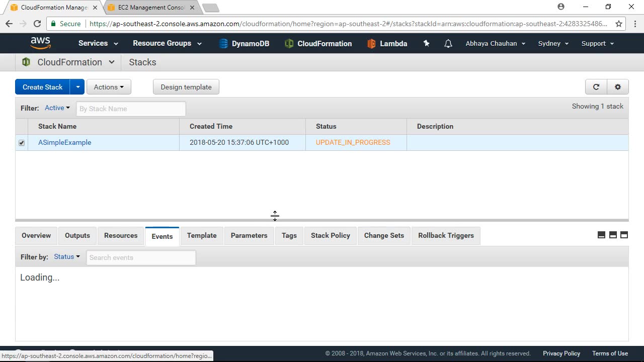Click the refresh stacks icon button
Viewport: 644px width, 362px height.
click(x=596, y=87)
